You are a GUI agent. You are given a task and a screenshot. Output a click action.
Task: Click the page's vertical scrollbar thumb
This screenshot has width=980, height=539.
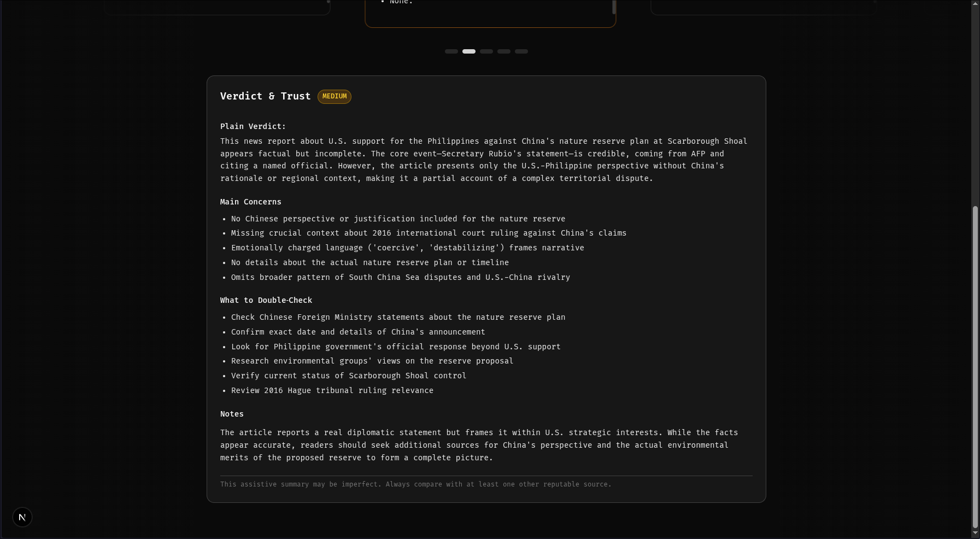pyautogui.click(x=976, y=367)
